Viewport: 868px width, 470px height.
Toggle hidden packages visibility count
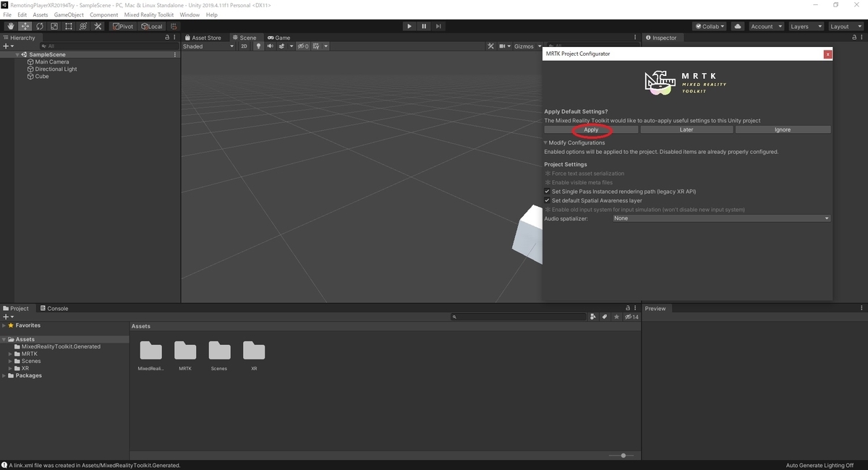point(631,317)
